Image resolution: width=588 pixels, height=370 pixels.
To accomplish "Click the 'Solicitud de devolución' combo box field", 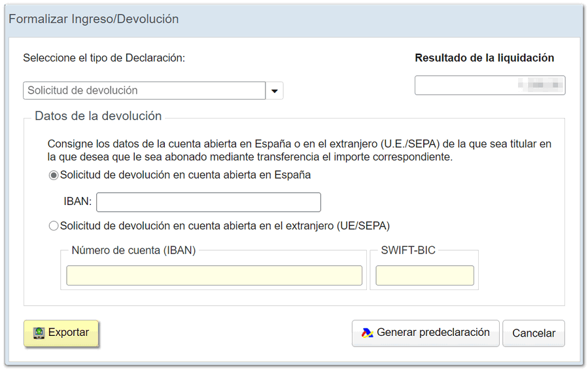I will [x=144, y=90].
